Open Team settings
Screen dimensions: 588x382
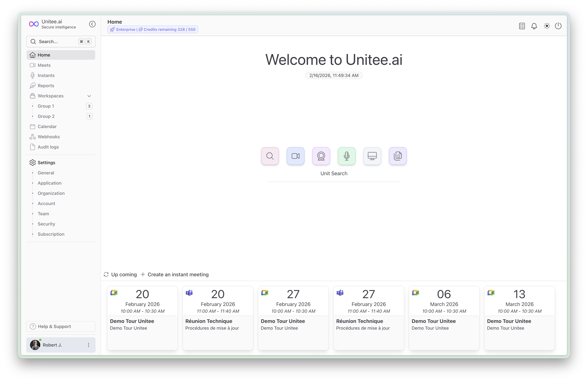pyautogui.click(x=61, y=214)
